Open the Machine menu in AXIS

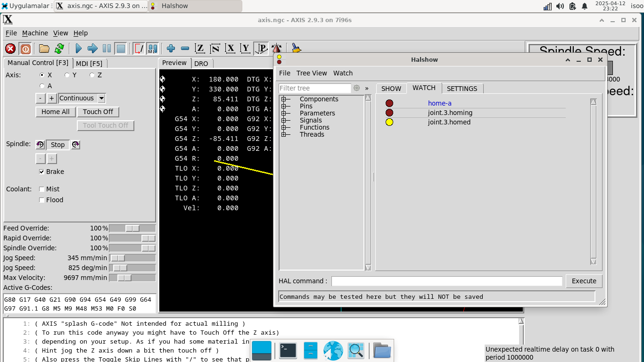pyautogui.click(x=35, y=33)
